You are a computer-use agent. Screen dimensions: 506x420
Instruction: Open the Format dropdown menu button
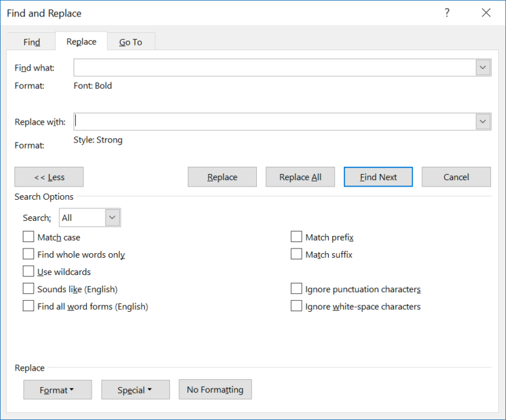click(x=57, y=390)
